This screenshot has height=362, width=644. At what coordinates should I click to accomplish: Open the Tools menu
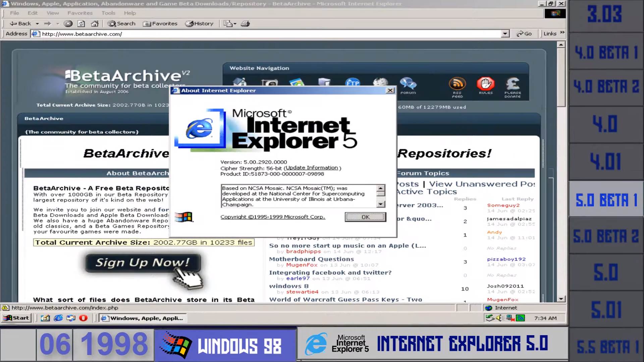pyautogui.click(x=108, y=13)
